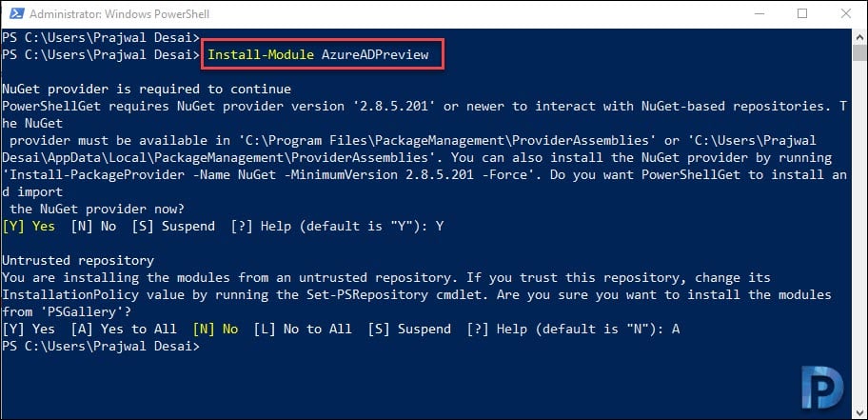Click the vertical scrollbar thumb
Viewport: 868px width, 420px height.
(859, 53)
